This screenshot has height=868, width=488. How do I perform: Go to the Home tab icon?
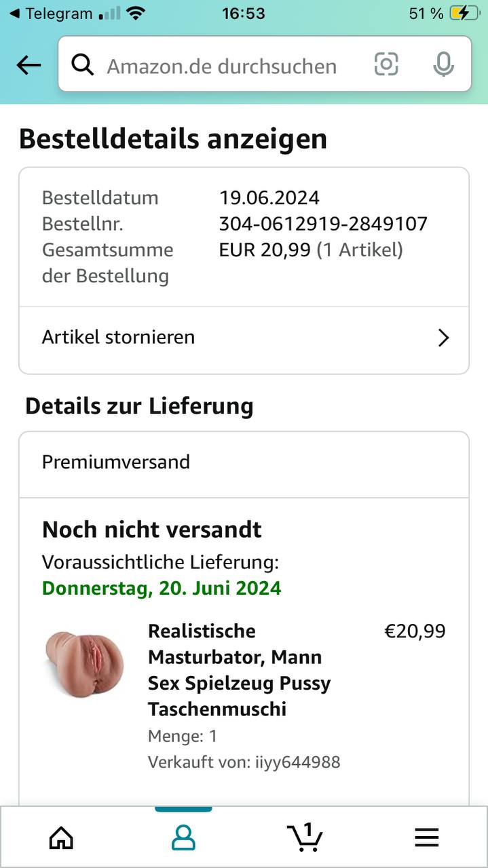[x=61, y=838]
